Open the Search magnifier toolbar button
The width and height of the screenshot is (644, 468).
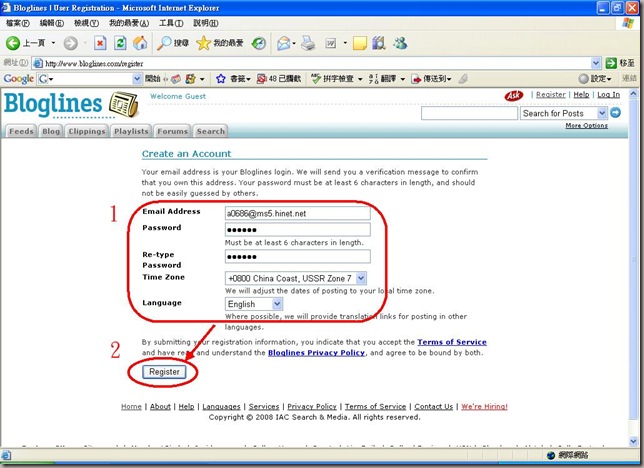click(x=173, y=43)
